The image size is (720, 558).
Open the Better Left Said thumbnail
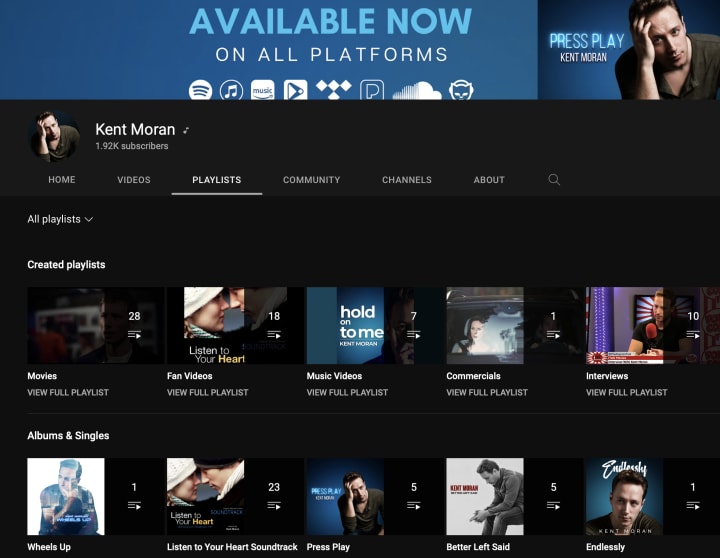coord(514,496)
